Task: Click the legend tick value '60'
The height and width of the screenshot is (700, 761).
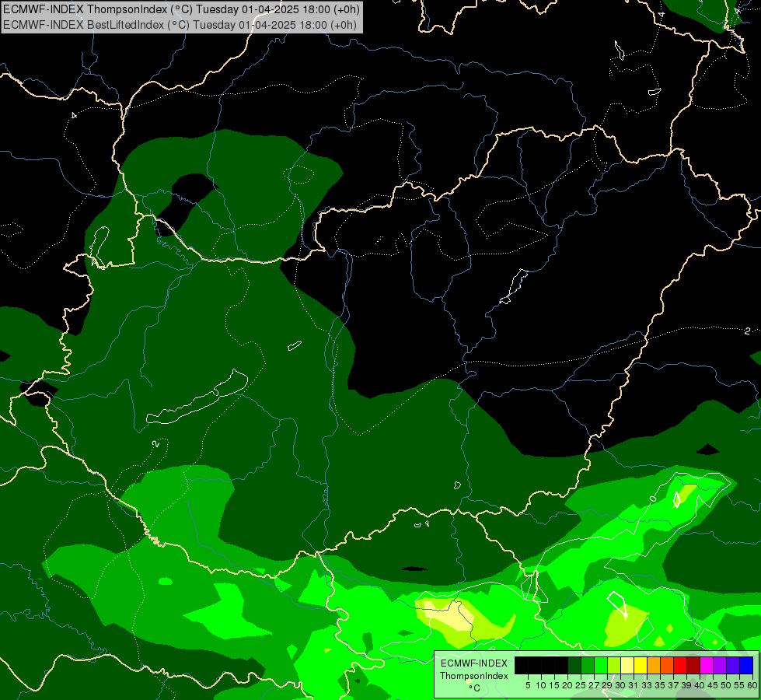Action: [752, 685]
